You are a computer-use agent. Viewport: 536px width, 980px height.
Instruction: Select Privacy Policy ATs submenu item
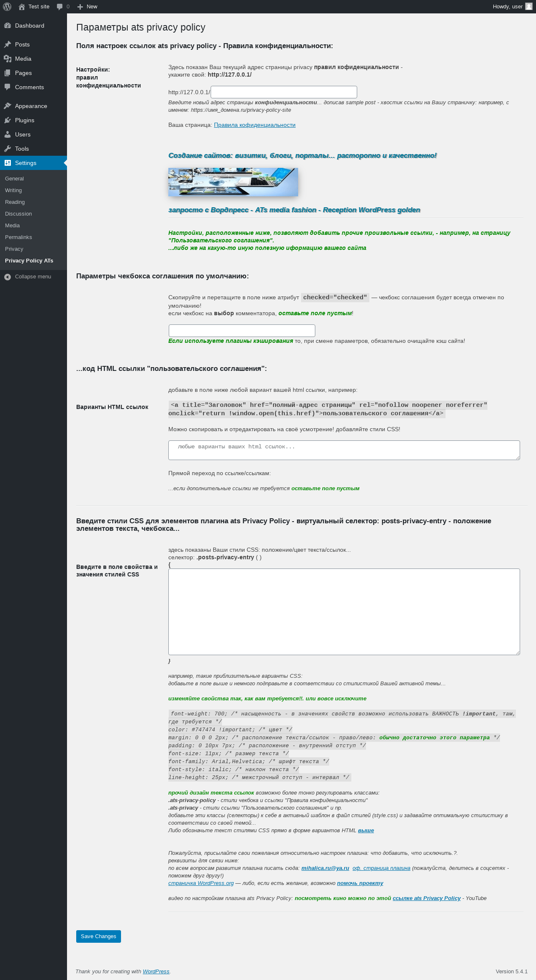click(x=29, y=260)
